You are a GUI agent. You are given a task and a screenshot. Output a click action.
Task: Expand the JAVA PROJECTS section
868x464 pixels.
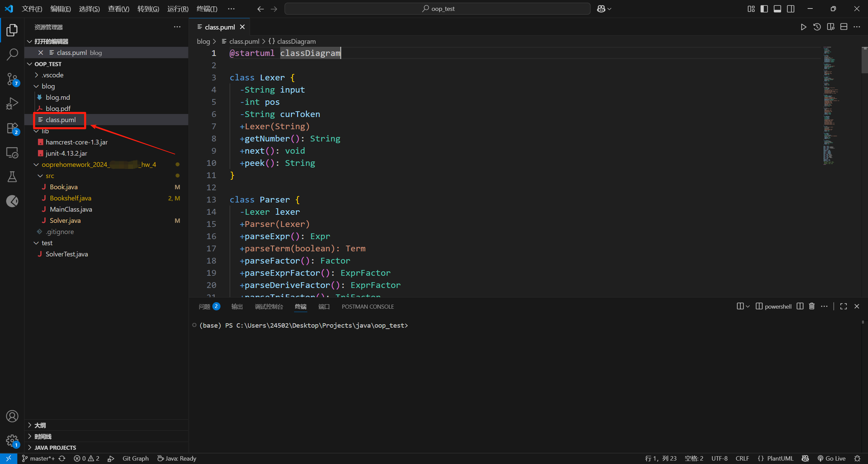coord(55,447)
